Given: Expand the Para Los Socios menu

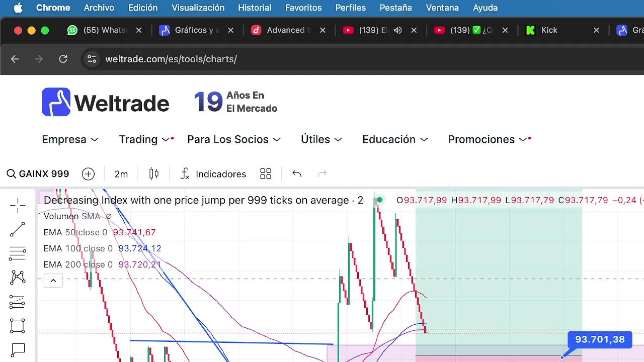Looking at the screenshot, I should (233, 139).
